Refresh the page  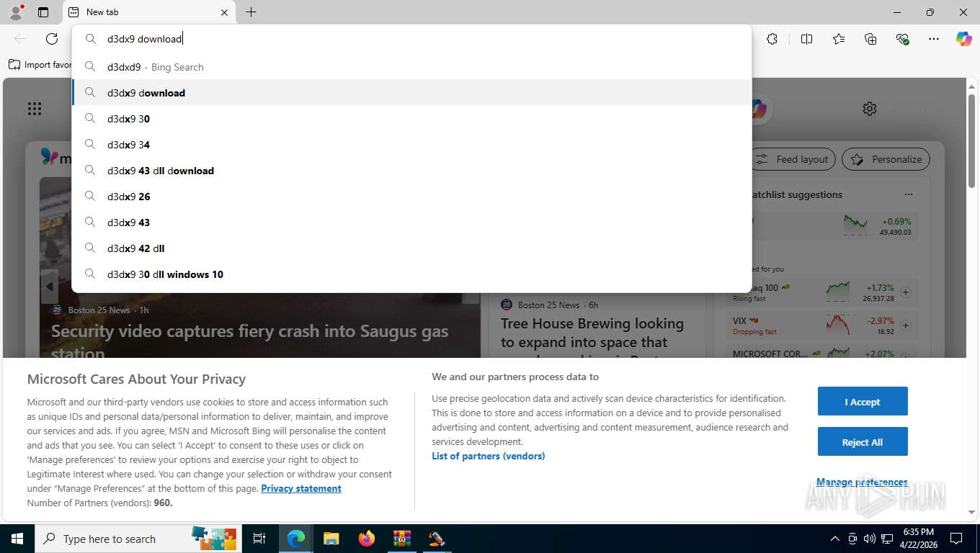pos(52,39)
